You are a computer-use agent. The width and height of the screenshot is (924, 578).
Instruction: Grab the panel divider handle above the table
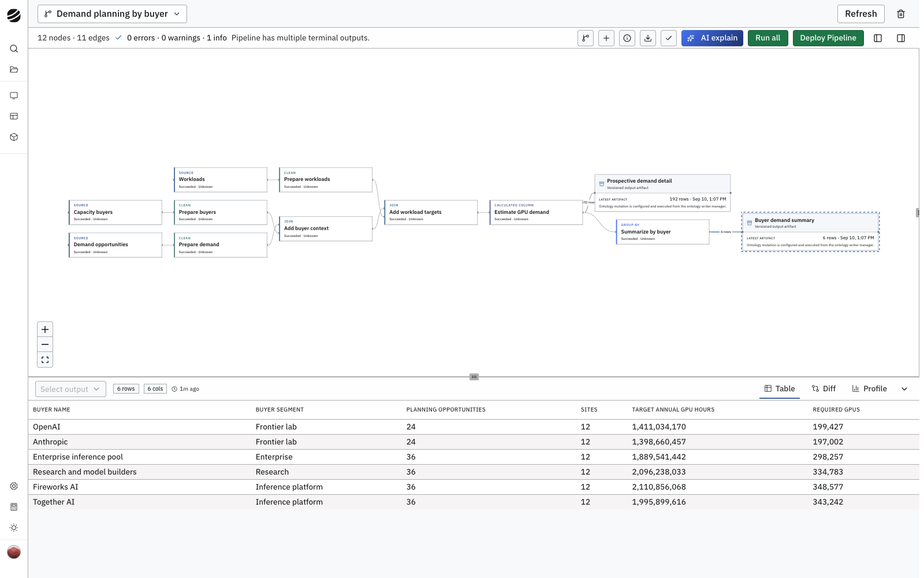point(474,377)
